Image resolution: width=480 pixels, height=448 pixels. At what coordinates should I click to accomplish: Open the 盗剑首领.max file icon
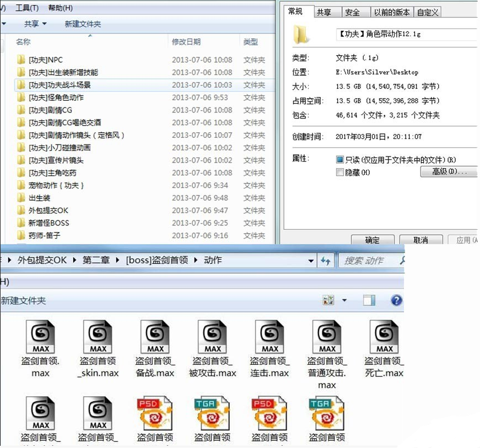click(x=40, y=337)
